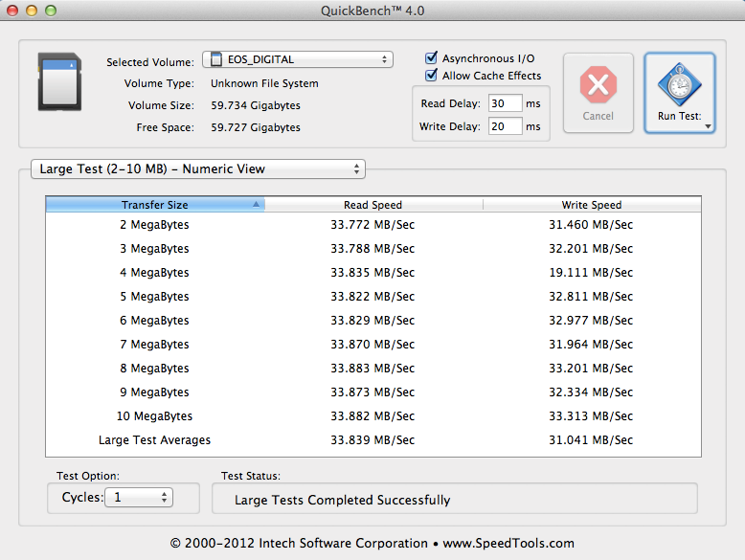Expand the Large Test Numeric View dropdown
Screen dimensions: 745x560
coord(198,169)
